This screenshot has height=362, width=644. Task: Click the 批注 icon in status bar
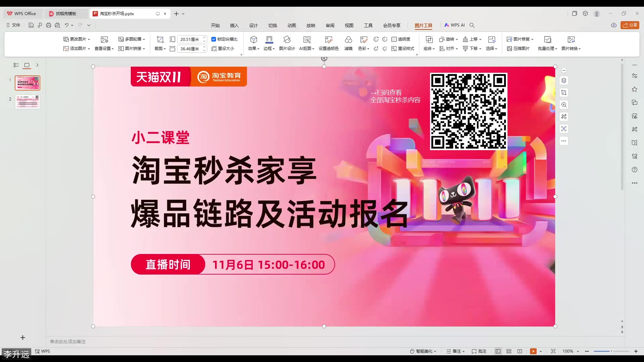pos(479,351)
